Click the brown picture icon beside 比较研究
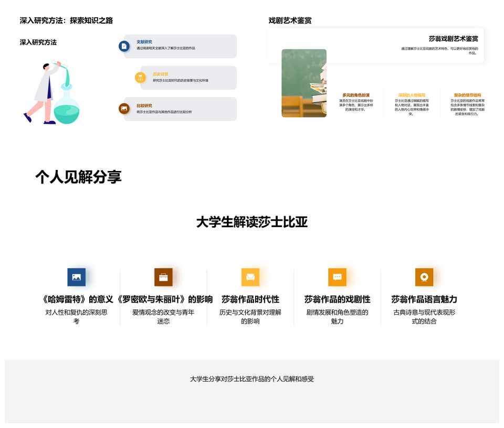This screenshot has width=504, height=428. [124, 109]
